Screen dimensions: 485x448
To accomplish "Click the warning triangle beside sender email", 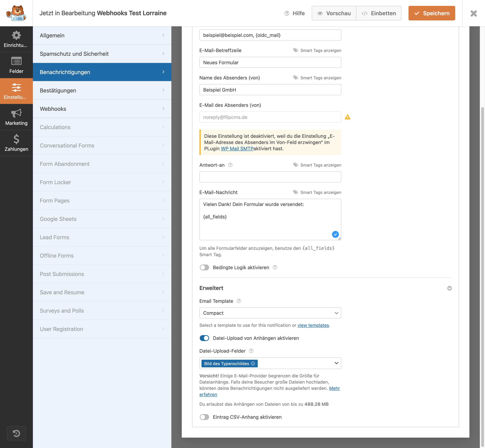I will (x=348, y=117).
